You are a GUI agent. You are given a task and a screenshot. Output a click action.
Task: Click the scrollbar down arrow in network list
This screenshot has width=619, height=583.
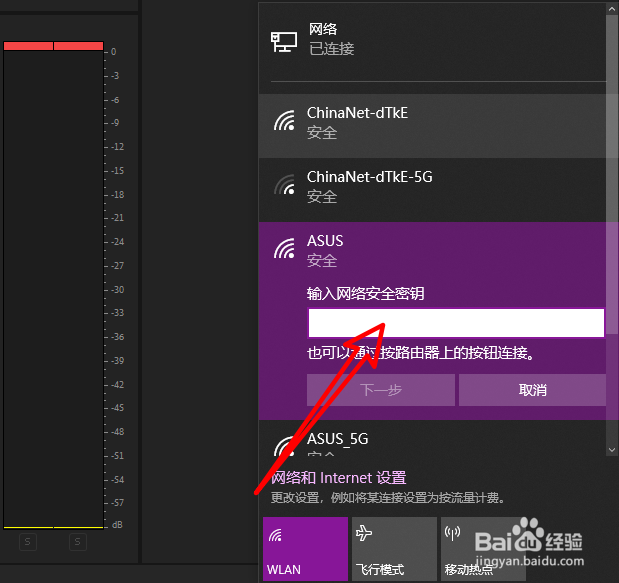(612, 450)
